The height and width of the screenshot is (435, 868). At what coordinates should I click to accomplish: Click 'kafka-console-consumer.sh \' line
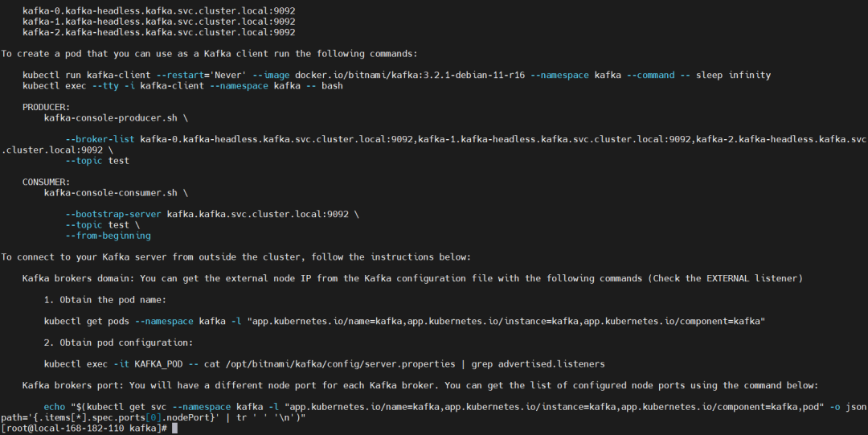116,193
